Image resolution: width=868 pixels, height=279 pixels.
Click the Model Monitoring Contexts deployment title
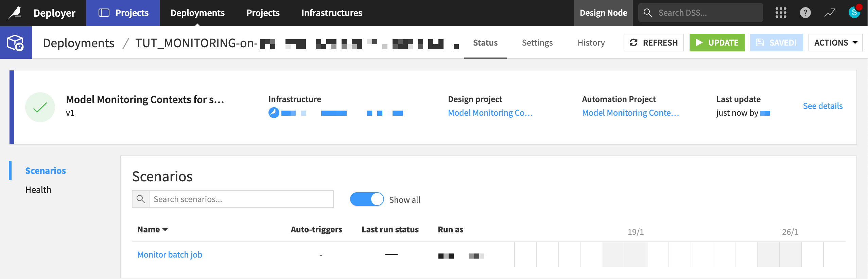click(145, 99)
